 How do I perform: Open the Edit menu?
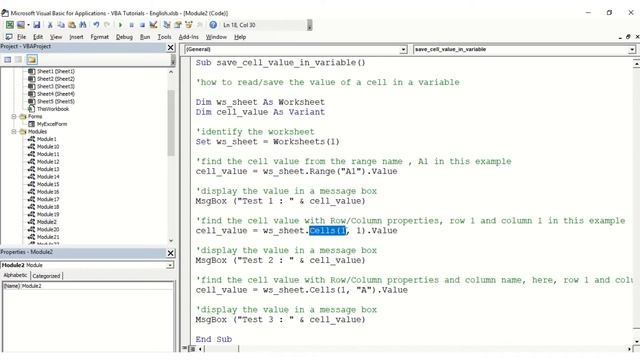pyautogui.click(x=38, y=37)
